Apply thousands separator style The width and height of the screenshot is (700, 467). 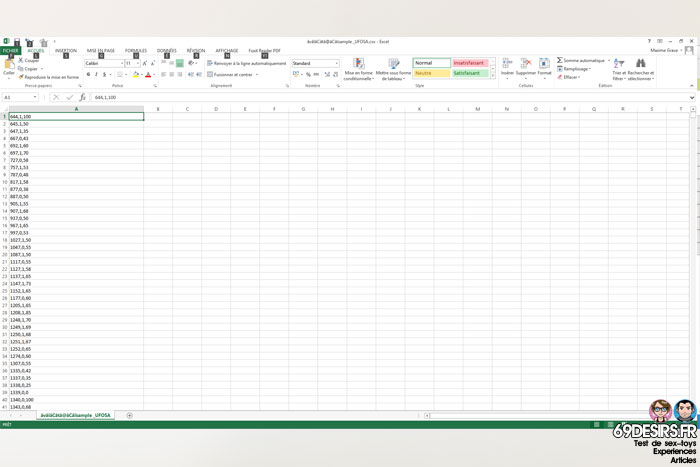[316, 75]
